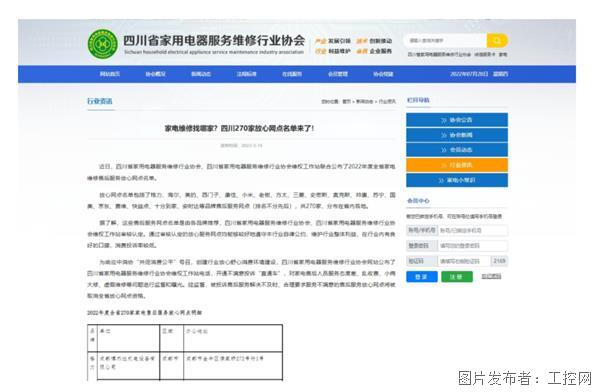Click the 登录密码 input field
This screenshot has width=600, height=392.
[473, 245]
